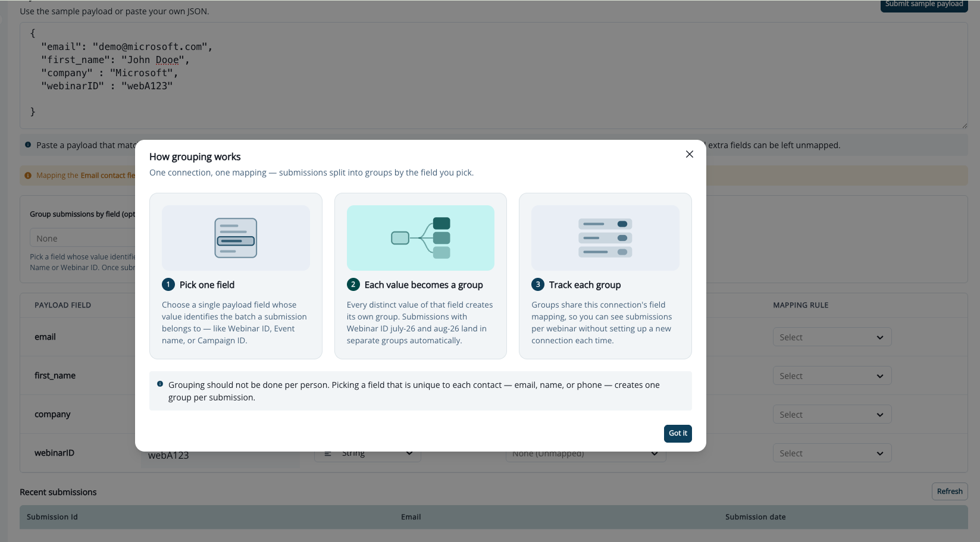Click the PAYLOAD FIELD column header
The width and height of the screenshot is (980, 542).
pos(62,305)
